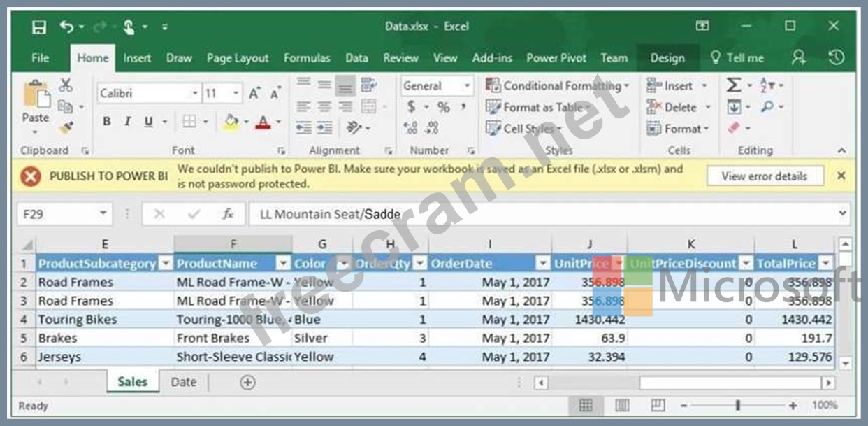The height and width of the screenshot is (426, 868).
Task: Click the zoom slider handle
Action: [x=738, y=406]
